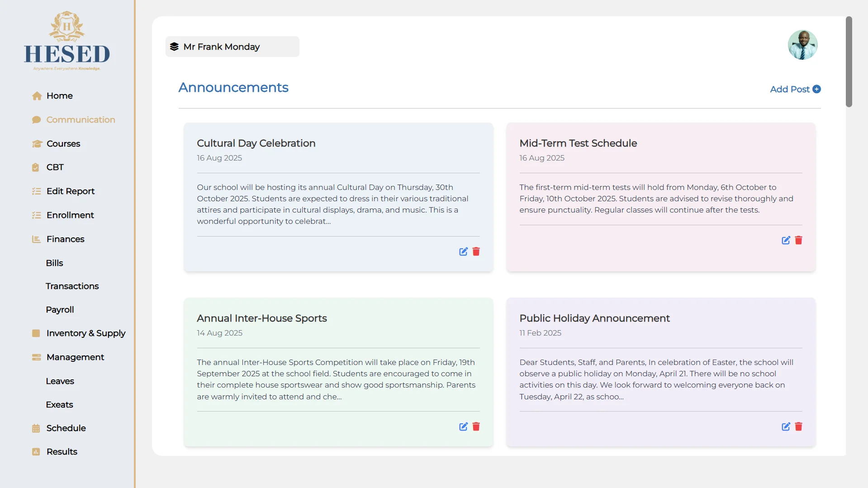
Task: Click the Enrollment icon
Action: pos(37,215)
